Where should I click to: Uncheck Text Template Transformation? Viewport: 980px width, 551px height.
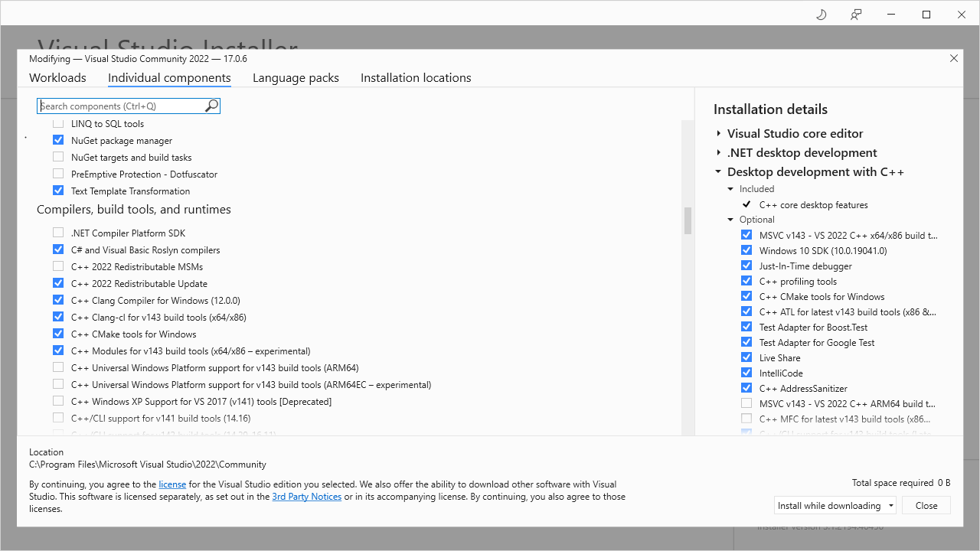58,191
